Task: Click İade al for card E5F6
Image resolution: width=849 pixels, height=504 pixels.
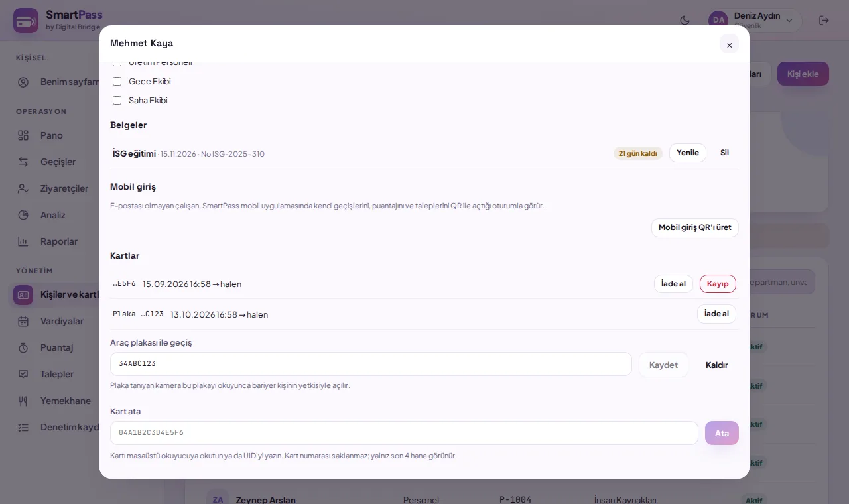Action: point(673,284)
